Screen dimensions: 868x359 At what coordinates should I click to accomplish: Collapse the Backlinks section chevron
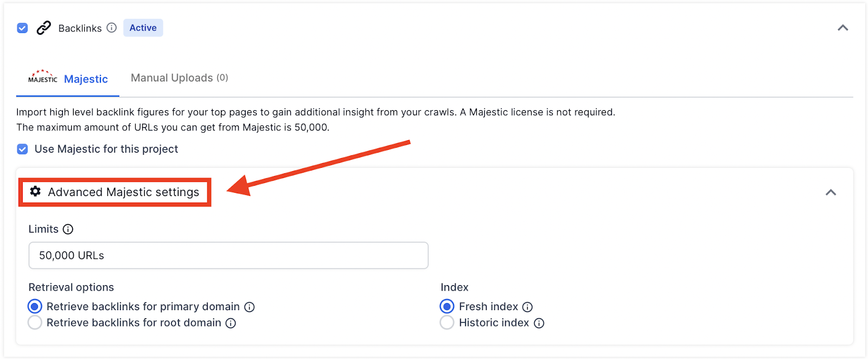tap(843, 28)
